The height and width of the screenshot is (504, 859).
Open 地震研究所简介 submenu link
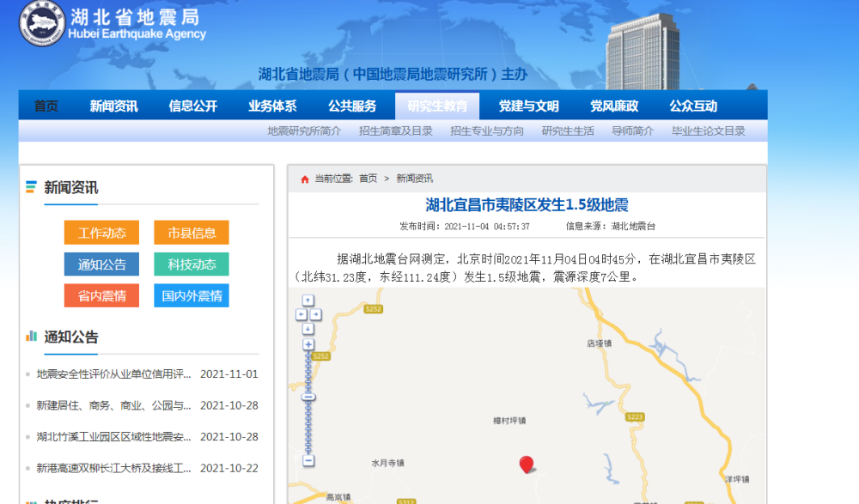[304, 131]
